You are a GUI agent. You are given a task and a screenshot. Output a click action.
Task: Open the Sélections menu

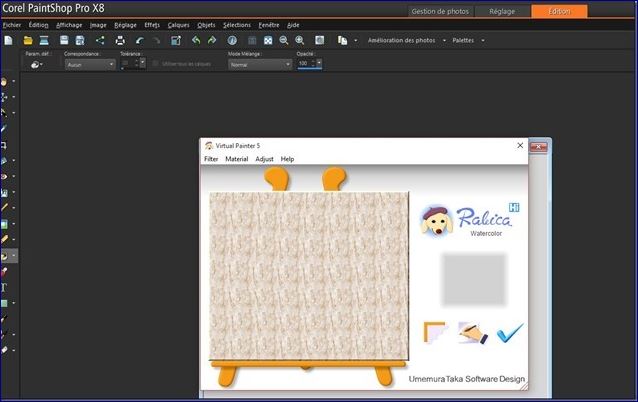(x=237, y=25)
